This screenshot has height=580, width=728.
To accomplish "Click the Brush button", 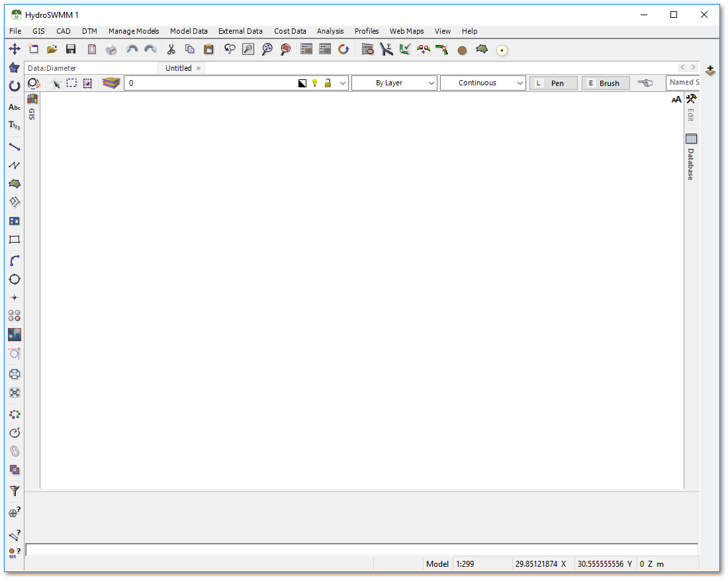I will pyautogui.click(x=606, y=83).
